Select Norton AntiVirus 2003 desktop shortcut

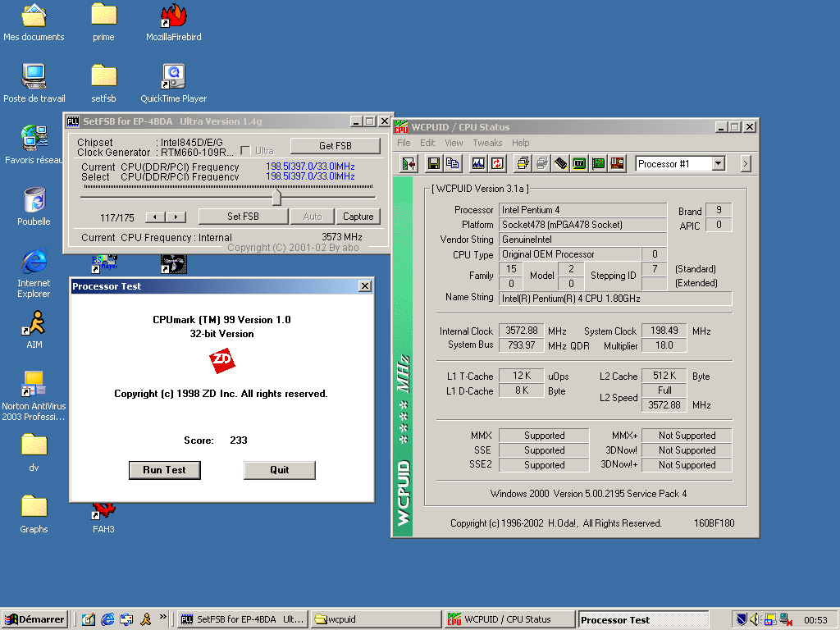[34, 396]
